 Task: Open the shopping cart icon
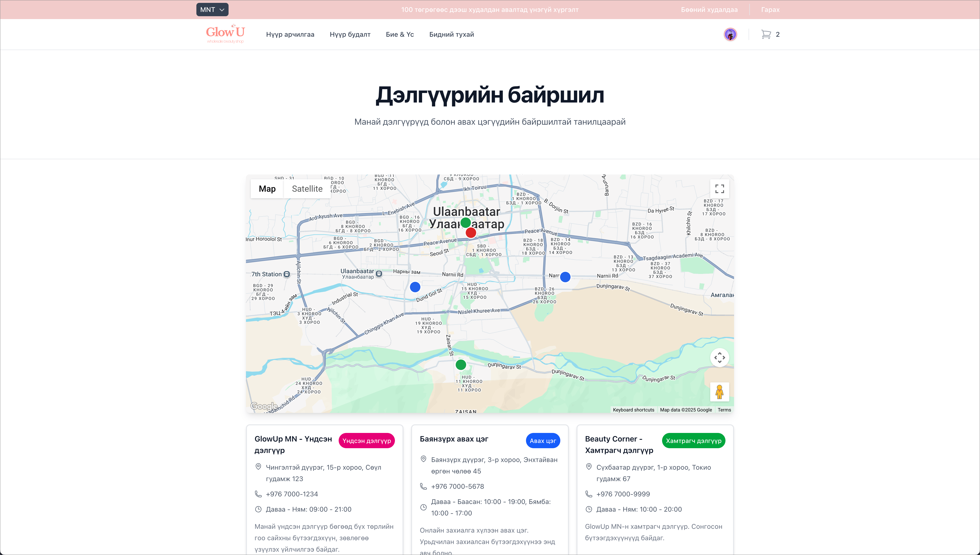[x=766, y=34]
